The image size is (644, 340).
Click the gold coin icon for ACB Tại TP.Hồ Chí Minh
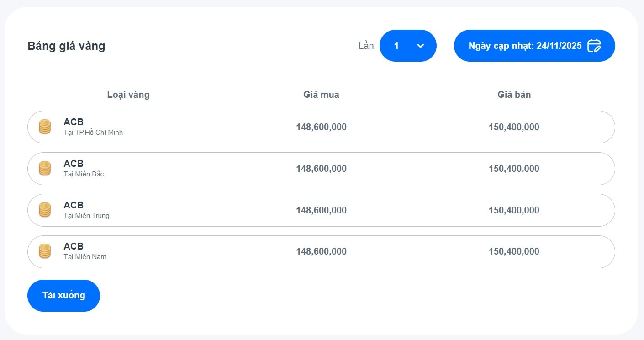point(45,127)
